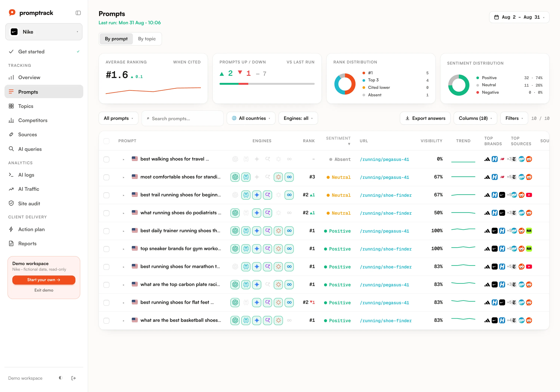The width and height of the screenshot is (560, 392).
Task: Click the Export answers button
Action: pyautogui.click(x=425, y=118)
